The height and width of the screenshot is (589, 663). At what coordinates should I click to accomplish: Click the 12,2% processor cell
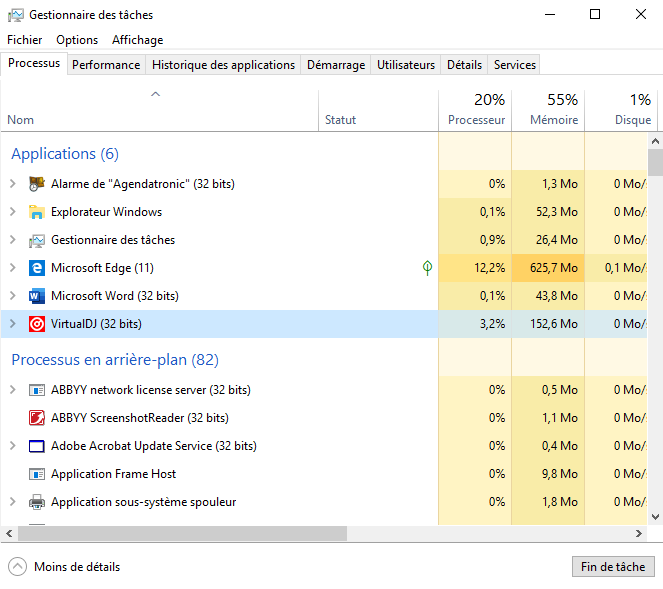475,268
